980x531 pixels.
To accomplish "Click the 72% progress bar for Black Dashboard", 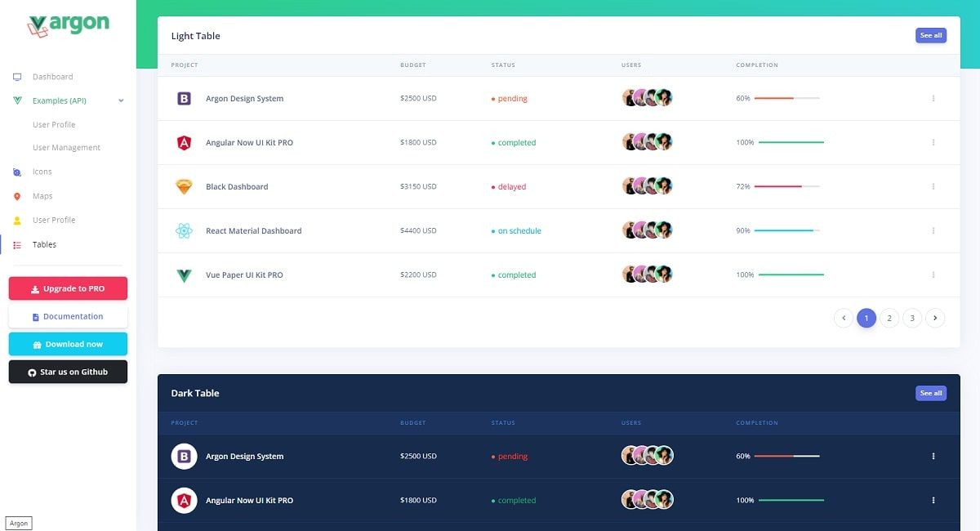I will tap(787, 187).
